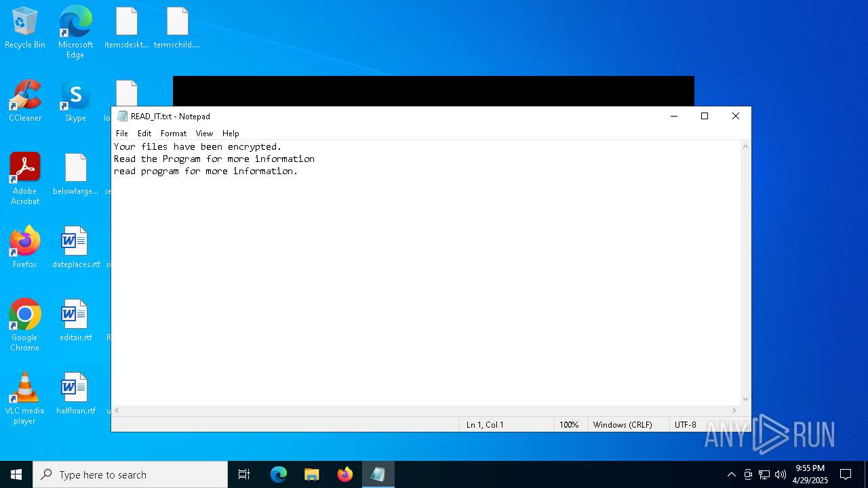The image size is (868, 488).
Task: Click in the taskbar search box
Action: coord(130,474)
